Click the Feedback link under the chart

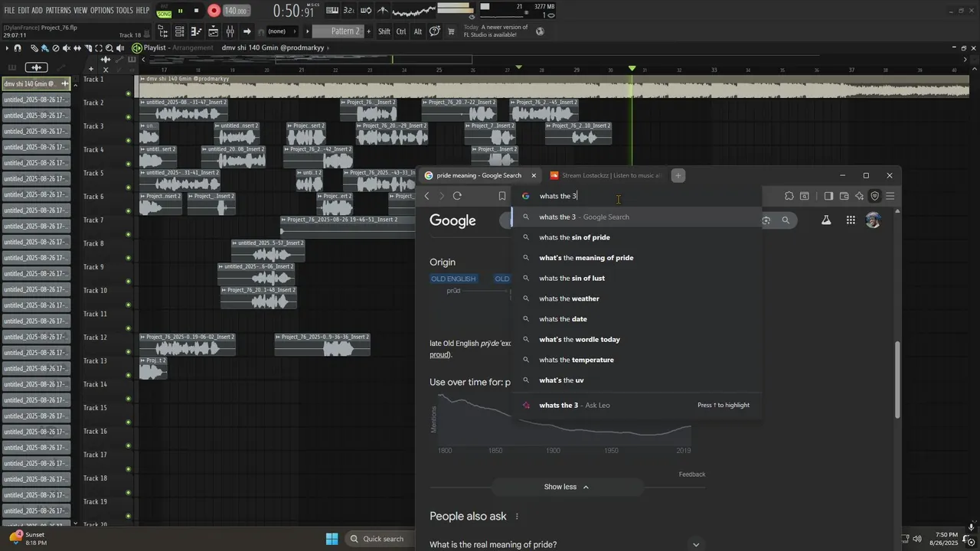[x=691, y=474]
